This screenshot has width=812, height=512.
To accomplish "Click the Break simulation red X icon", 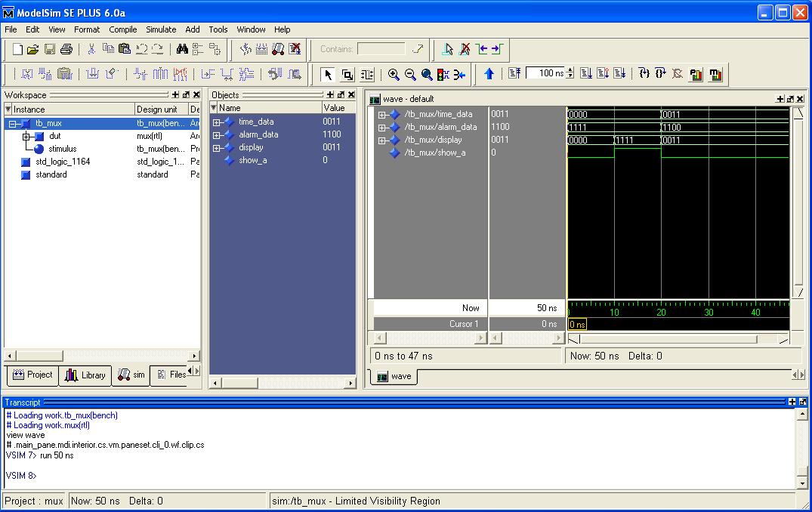I will [x=295, y=49].
